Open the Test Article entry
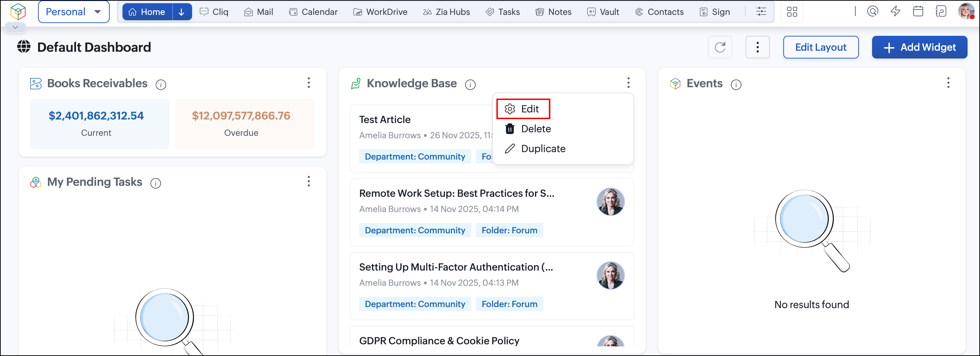This screenshot has height=356, width=980. [x=385, y=120]
